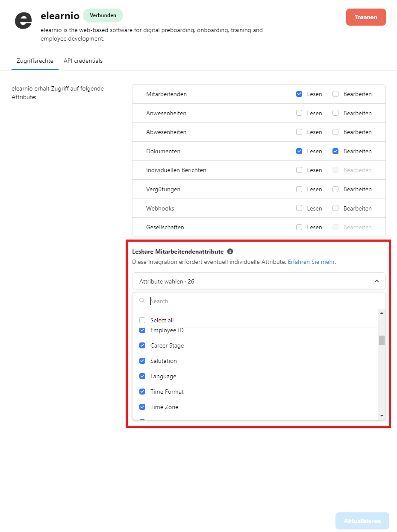Collapse the Attribute wählen chevron
Screen dimensions: 397x532
pyautogui.click(x=376, y=281)
